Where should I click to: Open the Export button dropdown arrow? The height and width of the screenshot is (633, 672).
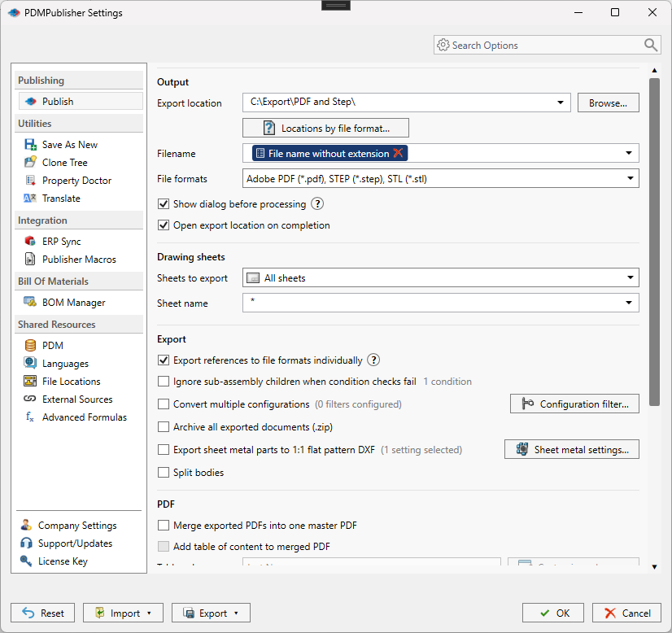(236, 613)
